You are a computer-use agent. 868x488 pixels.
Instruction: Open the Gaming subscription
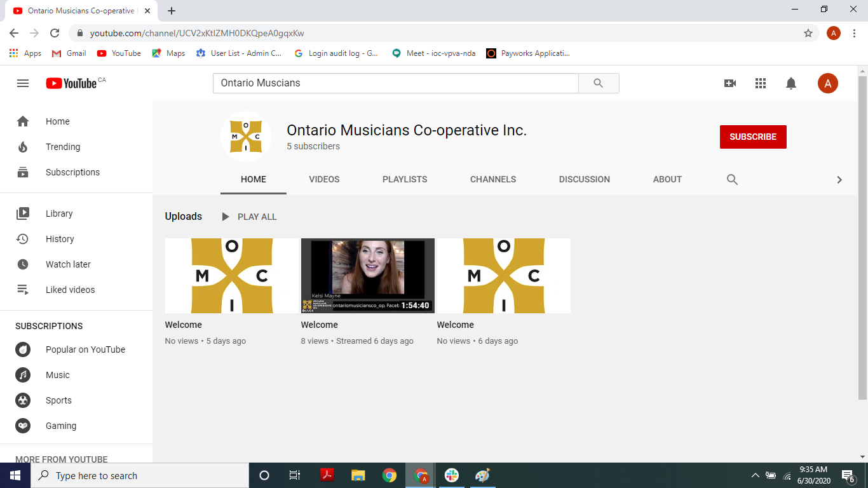pyautogui.click(x=76, y=426)
